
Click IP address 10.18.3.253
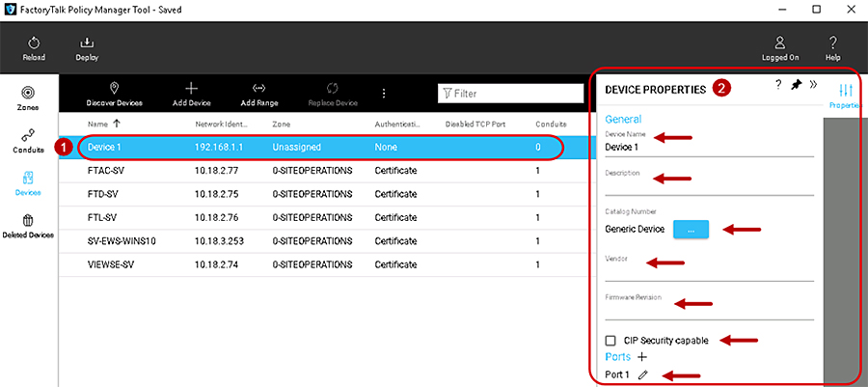click(x=219, y=241)
